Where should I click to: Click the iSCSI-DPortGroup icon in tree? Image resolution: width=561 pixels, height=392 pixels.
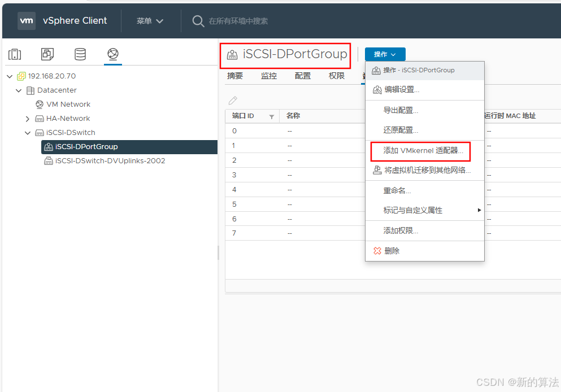point(48,147)
